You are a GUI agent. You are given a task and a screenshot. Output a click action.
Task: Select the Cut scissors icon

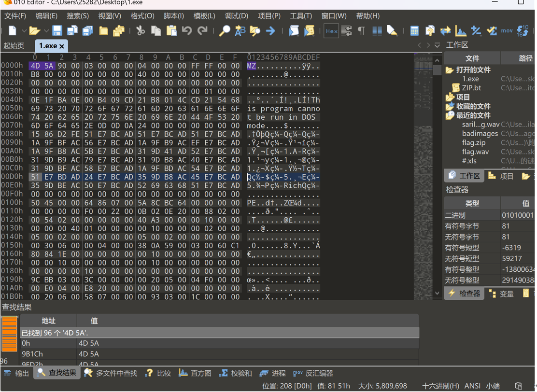click(x=141, y=31)
